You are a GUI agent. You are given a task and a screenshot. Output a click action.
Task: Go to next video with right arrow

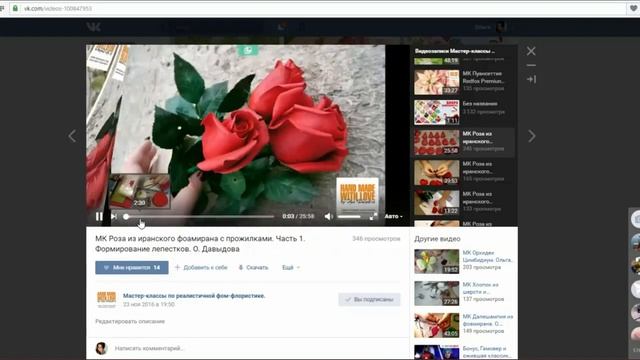(x=531, y=136)
